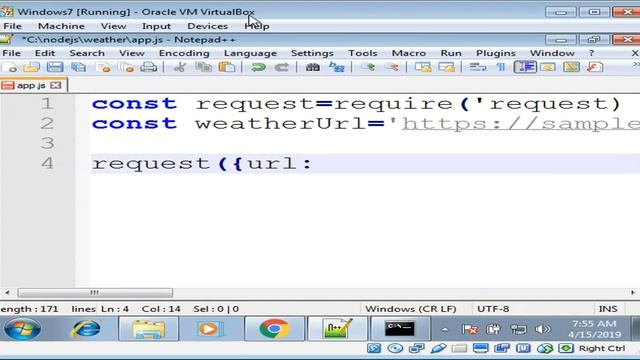
Task: Click the Print icon in the toolbar
Action: (149, 67)
